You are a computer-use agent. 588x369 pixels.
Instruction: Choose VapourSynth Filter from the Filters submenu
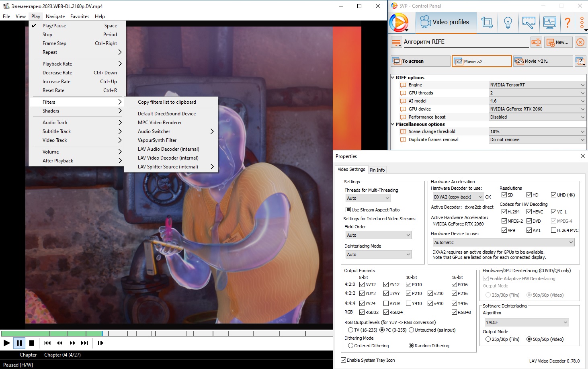tap(157, 140)
